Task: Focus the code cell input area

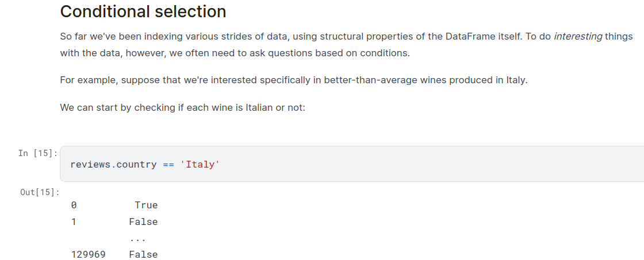Action: click(x=402, y=164)
